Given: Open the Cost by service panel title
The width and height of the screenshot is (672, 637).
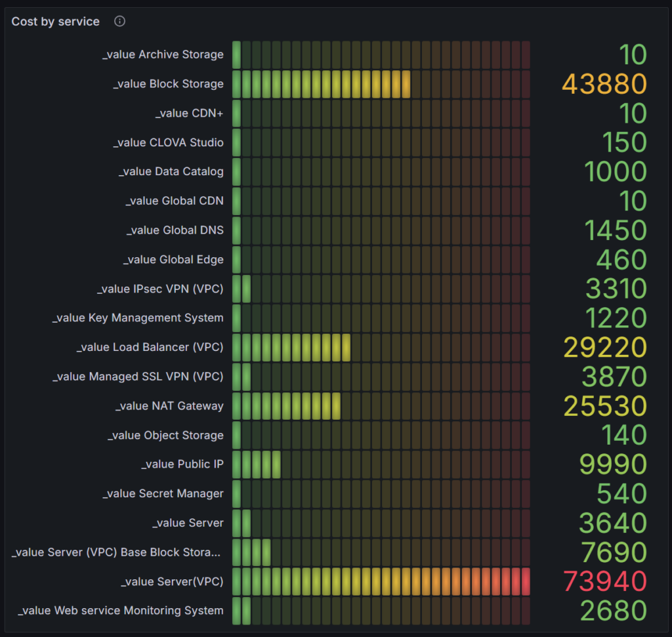Looking at the screenshot, I should tap(56, 22).
